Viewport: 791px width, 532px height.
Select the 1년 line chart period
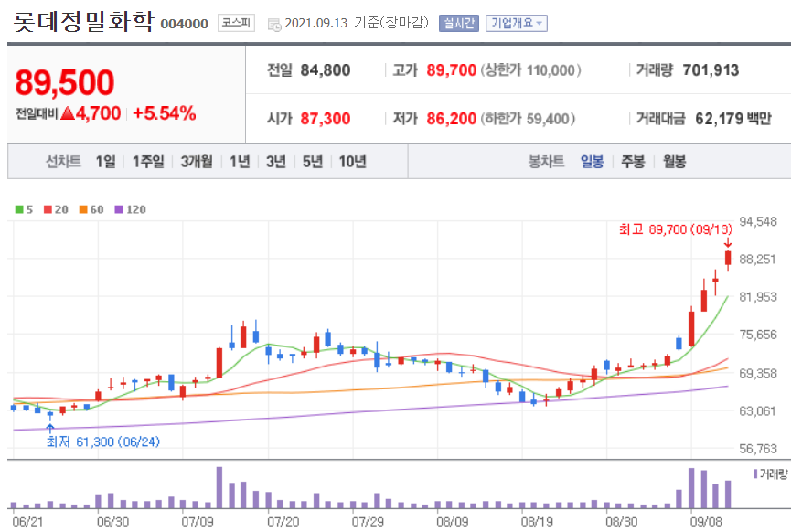click(x=240, y=162)
